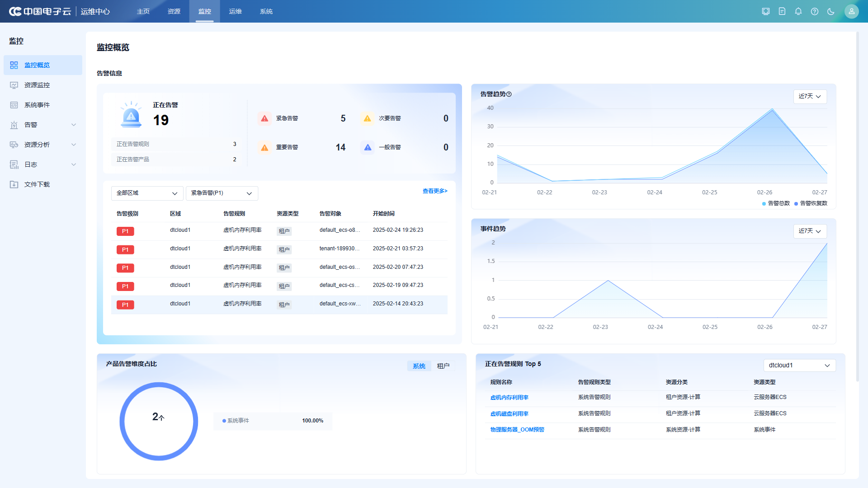The width and height of the screenshot is (868, 488).
Task: Open 物理服务器_OOM预警 rule link
Action: [517, 430]
